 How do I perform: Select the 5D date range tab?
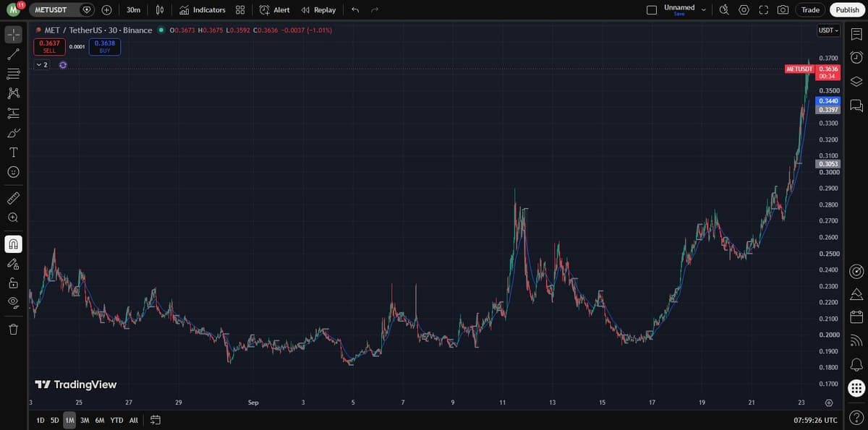[x=55, y=420]
